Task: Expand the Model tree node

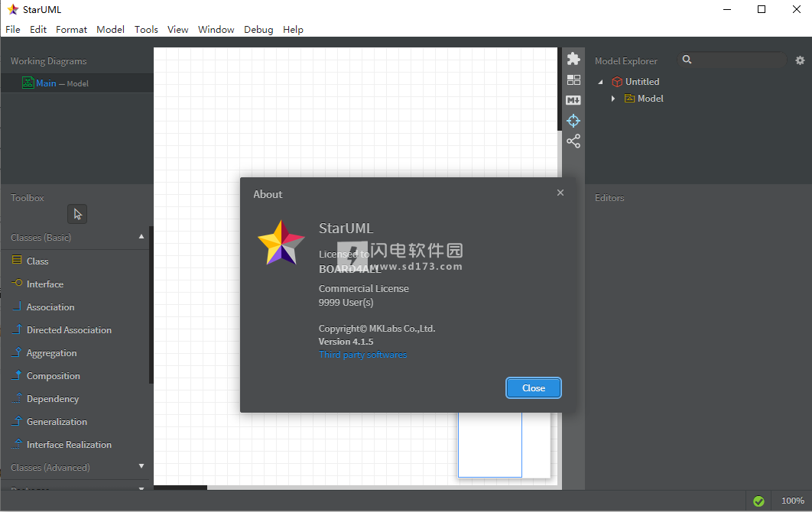Action: pyautogui.click(x=613, y=99)
